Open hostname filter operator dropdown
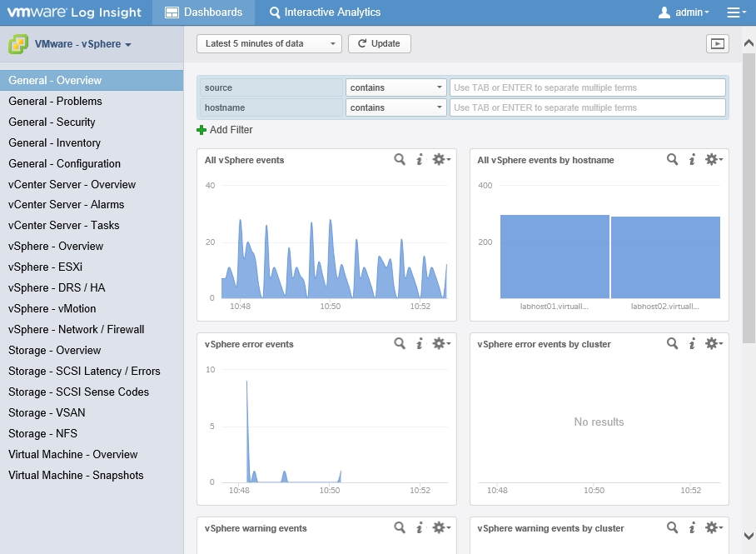 (395, 107)
